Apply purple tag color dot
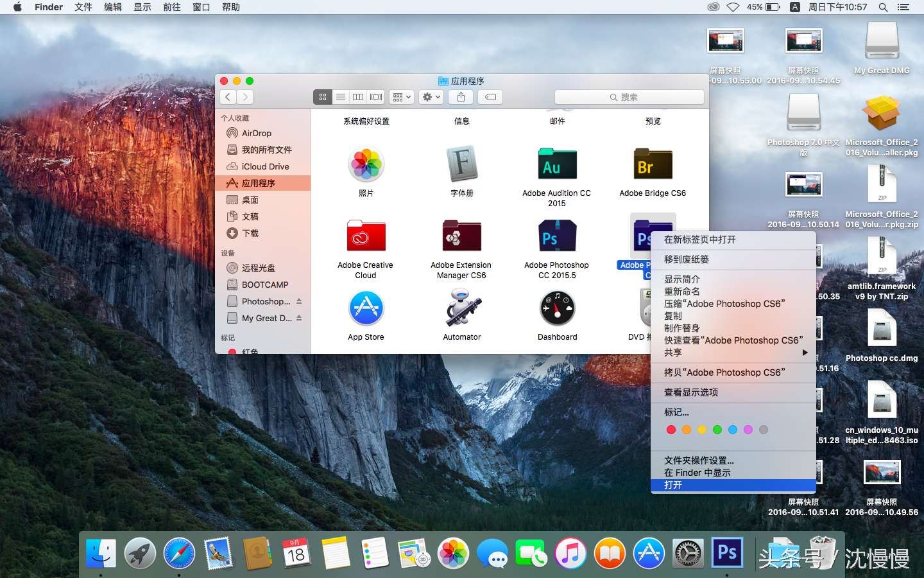The width and height of the screenshot is (924, 578). [748, 430]
